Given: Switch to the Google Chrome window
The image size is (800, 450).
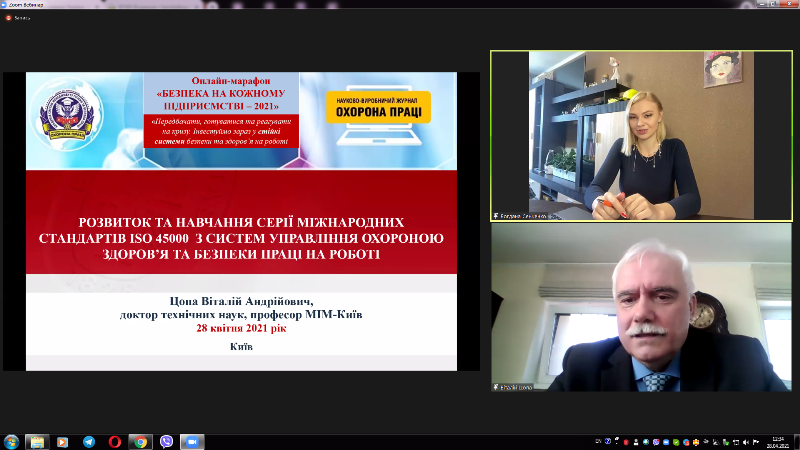Looking at the screenshot, I should coord(141,441).
